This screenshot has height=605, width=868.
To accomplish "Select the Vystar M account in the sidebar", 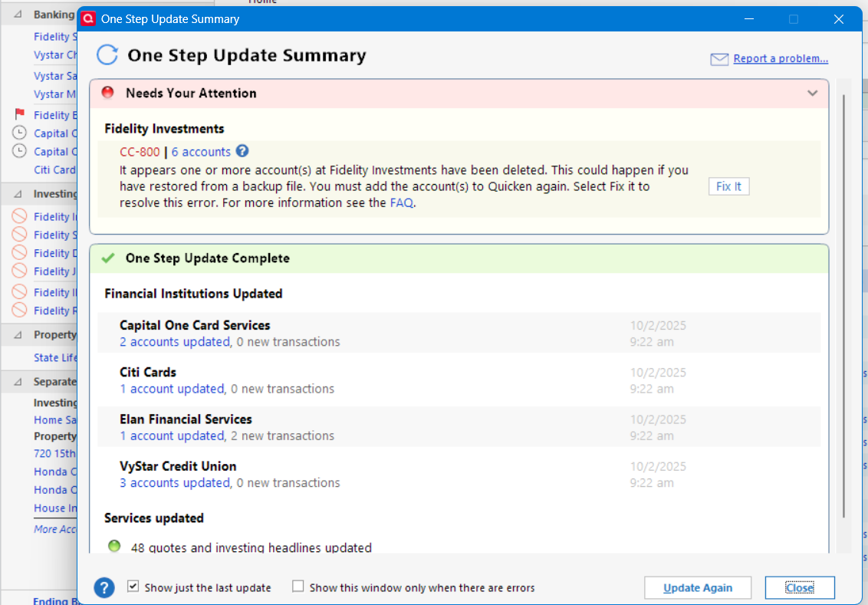I will click(x=54, y=94).
